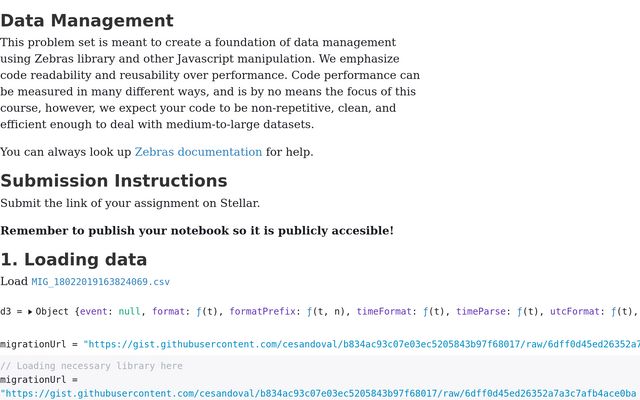
Task: Click the gist URL string in code editor
Action: (318, 394)
